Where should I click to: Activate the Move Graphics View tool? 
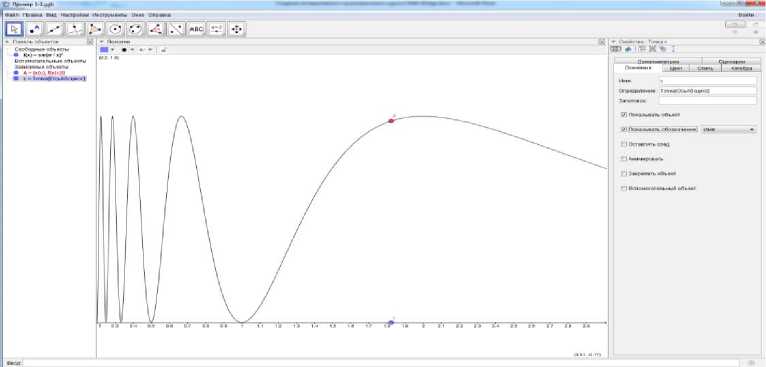click(x=236, y=29)
